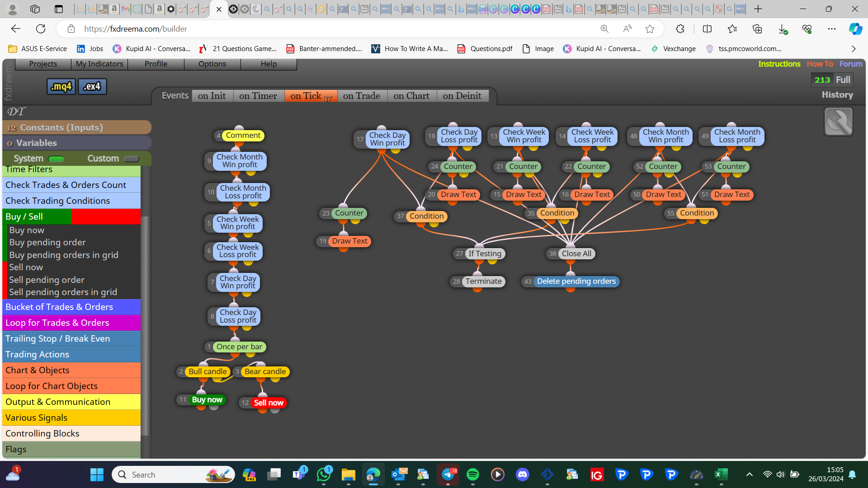868x488 pixels.
Task: Click the Windows taskbar Search box
Action: pos(173,474)
